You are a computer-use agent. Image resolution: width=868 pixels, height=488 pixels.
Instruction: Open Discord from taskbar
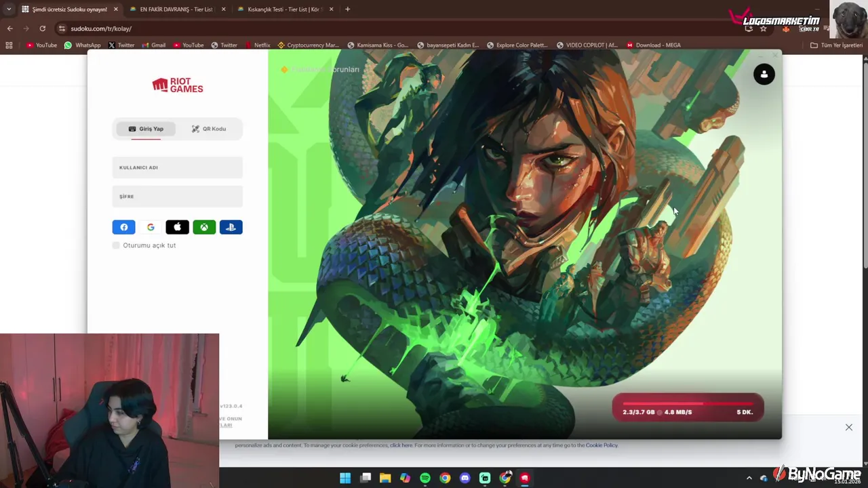click(465, 478)
